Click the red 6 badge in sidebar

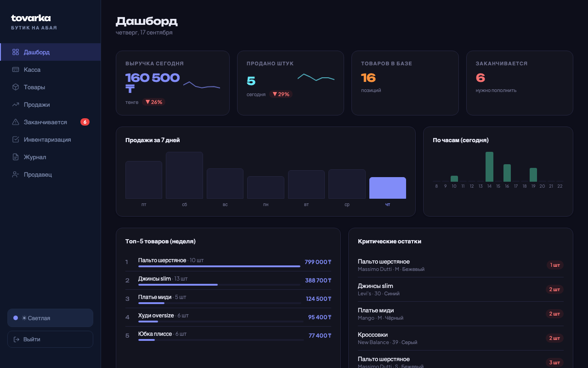(85, 122)
